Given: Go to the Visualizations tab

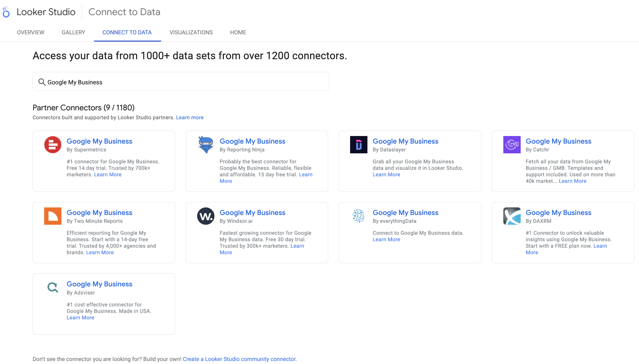Looking at the screenshot, I should click(191, 32).
